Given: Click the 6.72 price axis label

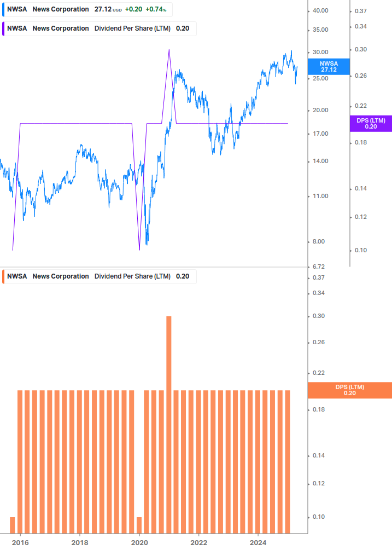Looking at the screenshot, I should 319,267.
